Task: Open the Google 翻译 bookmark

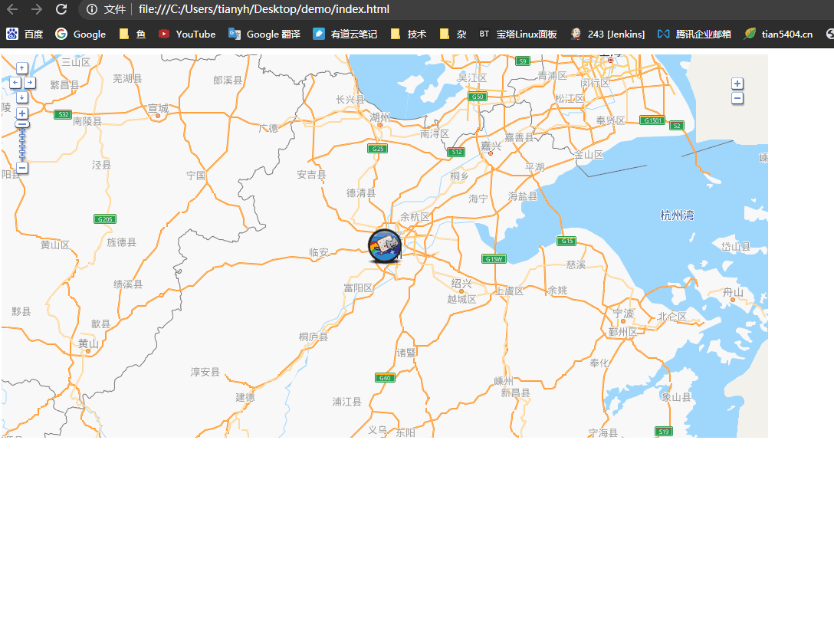Action: coord(264,34)
